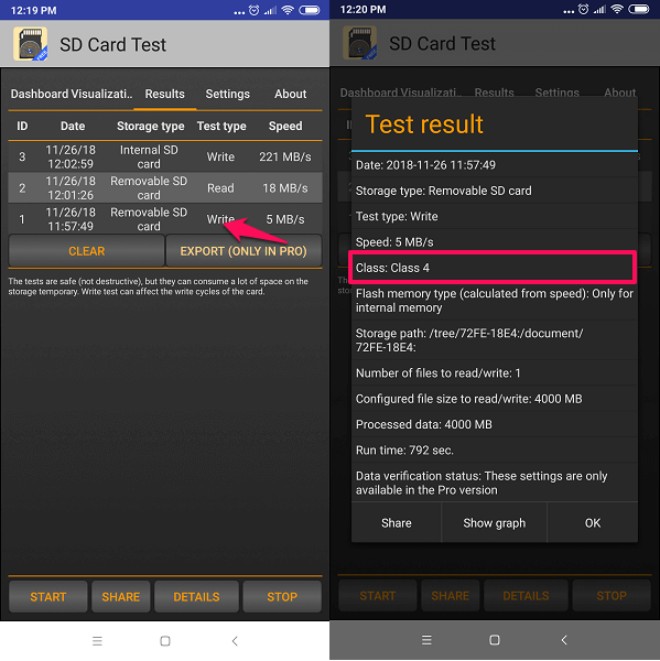This screenshot has width=660, height=661.
Task: Tap home square icon on right screen
Action: [x=494, y=640]
